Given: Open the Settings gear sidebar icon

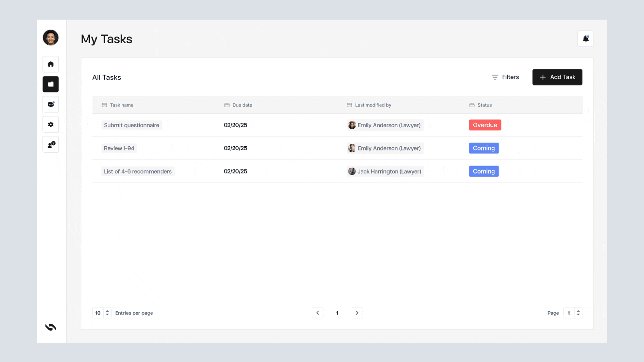Looking at the screenshot, I should pos(50,124).
